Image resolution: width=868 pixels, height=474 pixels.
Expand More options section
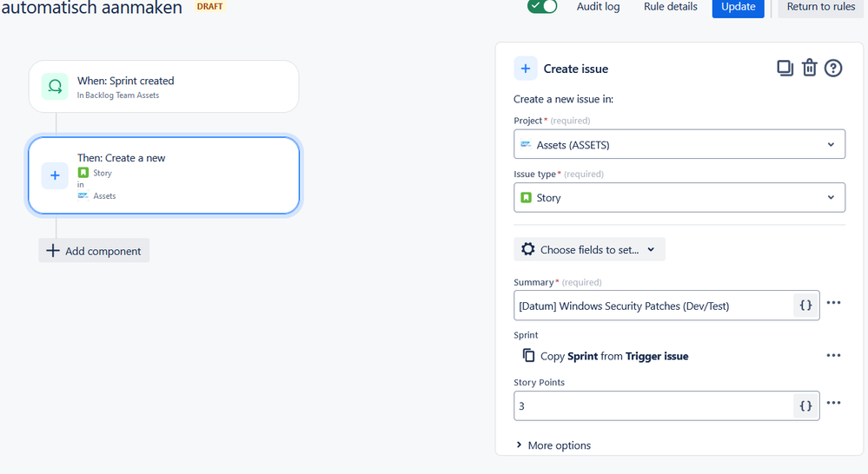pyautogui.click(x=553, y=445)
